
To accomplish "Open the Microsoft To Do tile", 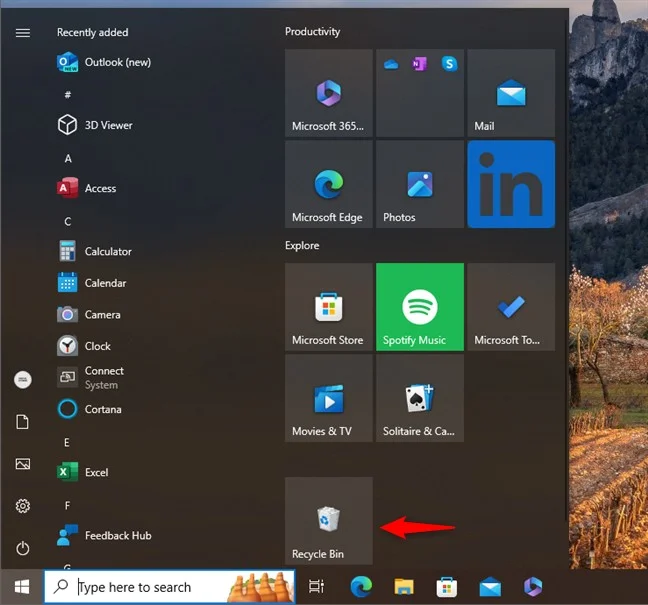I will coord(511,307).
